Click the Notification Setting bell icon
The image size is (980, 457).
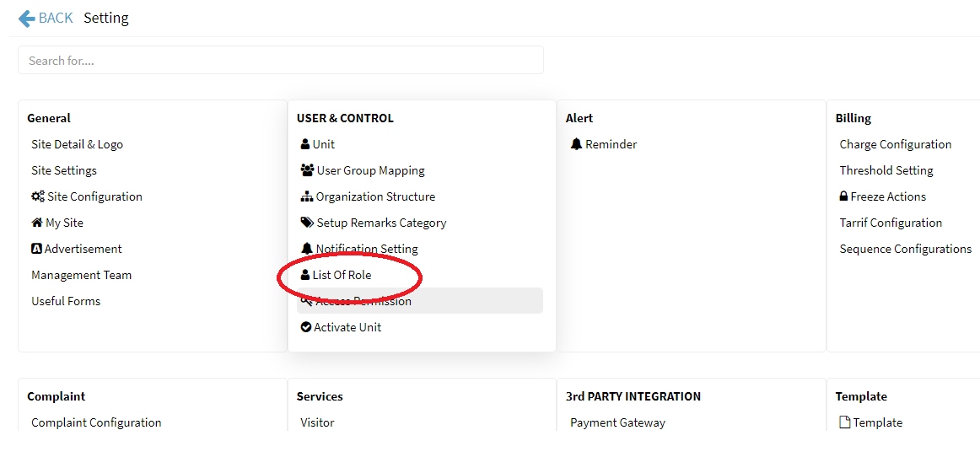tap(306, 249)
